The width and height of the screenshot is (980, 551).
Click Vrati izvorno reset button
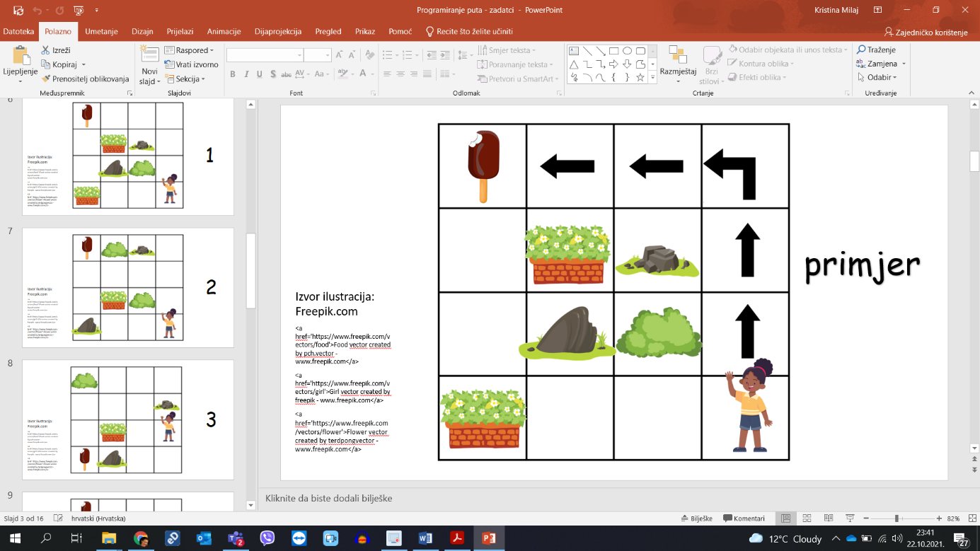coord(192,64)
